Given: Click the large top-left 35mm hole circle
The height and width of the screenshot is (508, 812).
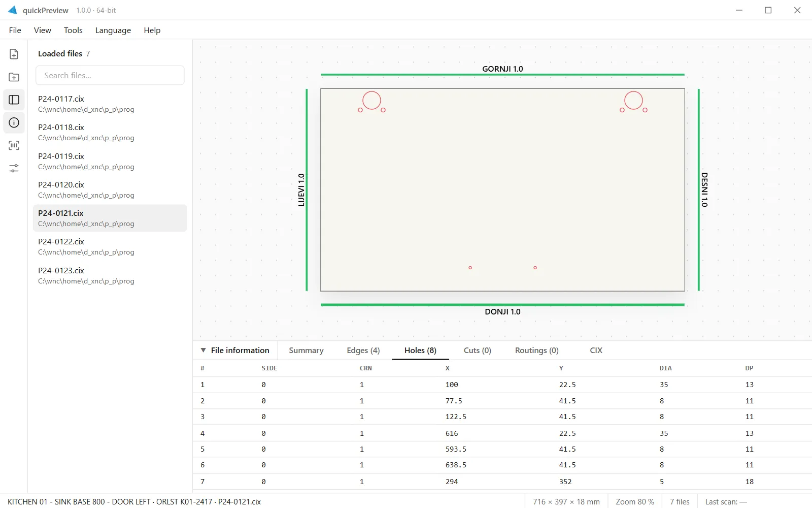Looking at the screenshot, I should point(371,101).
